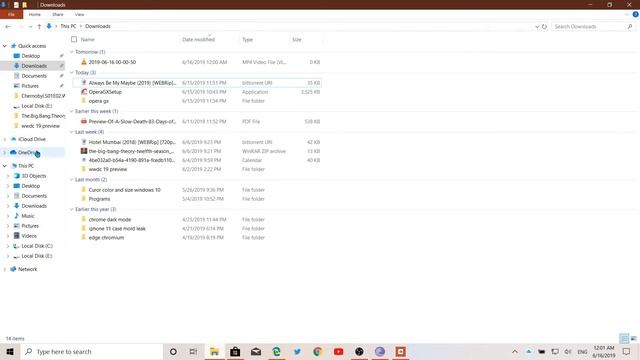Refresh the Downloads folder view
This screenshot has width=640, height=360.
pos(544,27)
